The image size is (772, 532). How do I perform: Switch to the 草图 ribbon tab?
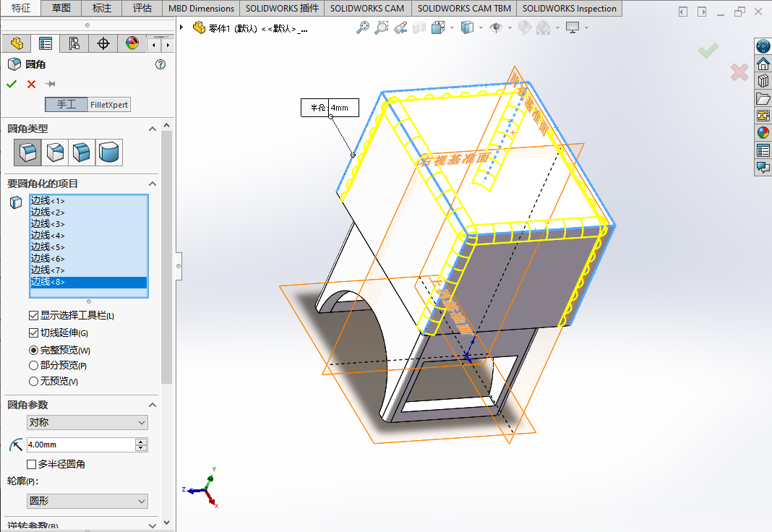click(x=61, y=9)
